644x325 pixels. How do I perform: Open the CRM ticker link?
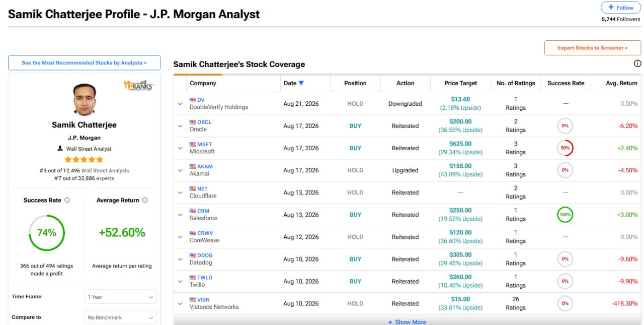[203, 211]
